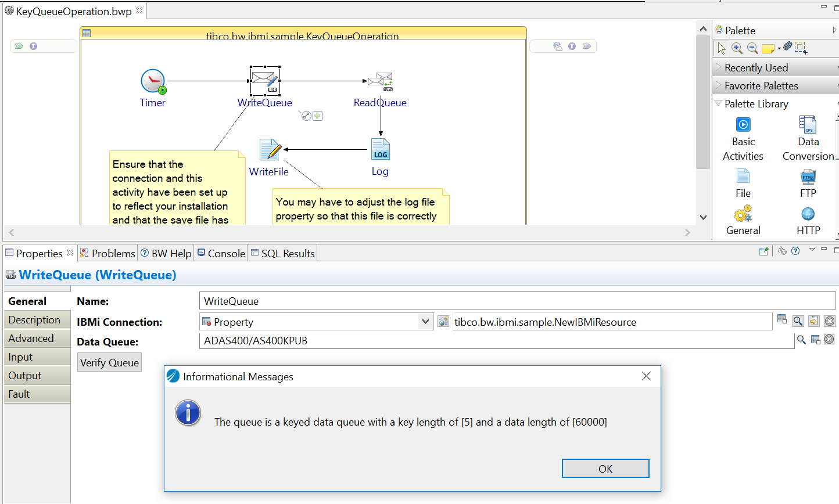839x504 pixels.
Task: Collapse the Palette panel with its header arrow
Action: coord(835,30)
